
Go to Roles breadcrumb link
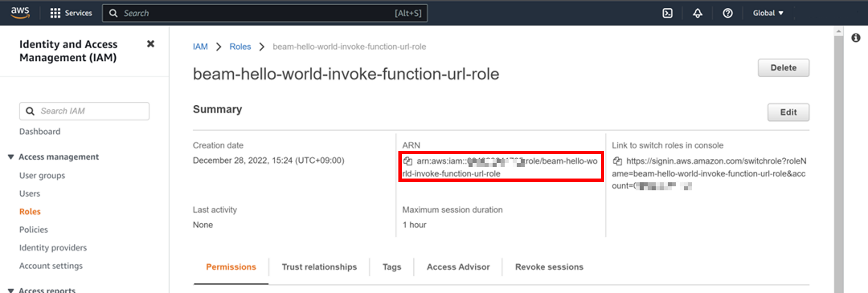pyautogui.click(x=240, y=47)
